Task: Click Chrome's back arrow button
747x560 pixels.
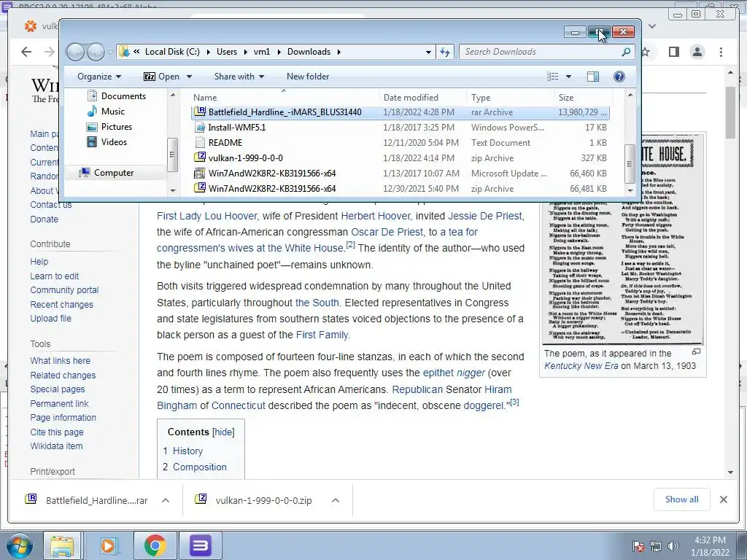Action: coord(26,52)
